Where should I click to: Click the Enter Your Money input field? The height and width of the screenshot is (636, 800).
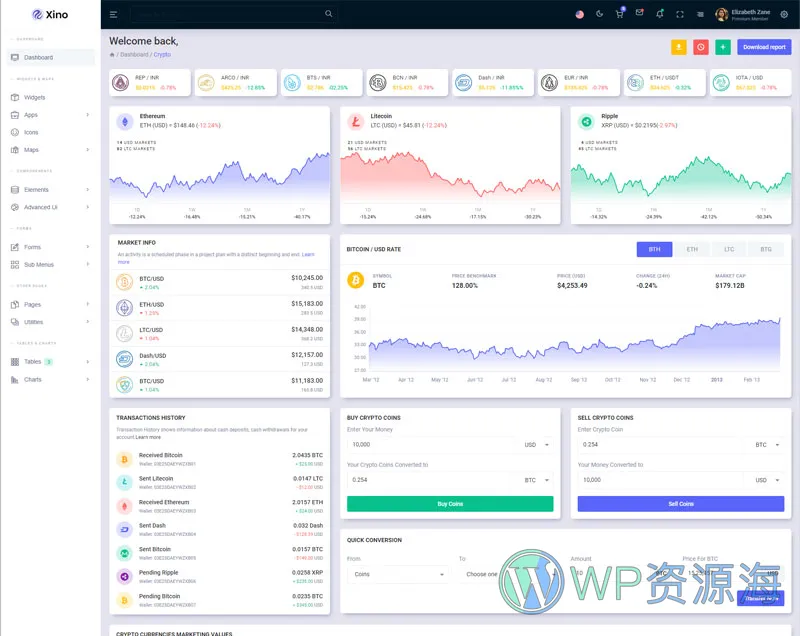[x=430, y=444]
